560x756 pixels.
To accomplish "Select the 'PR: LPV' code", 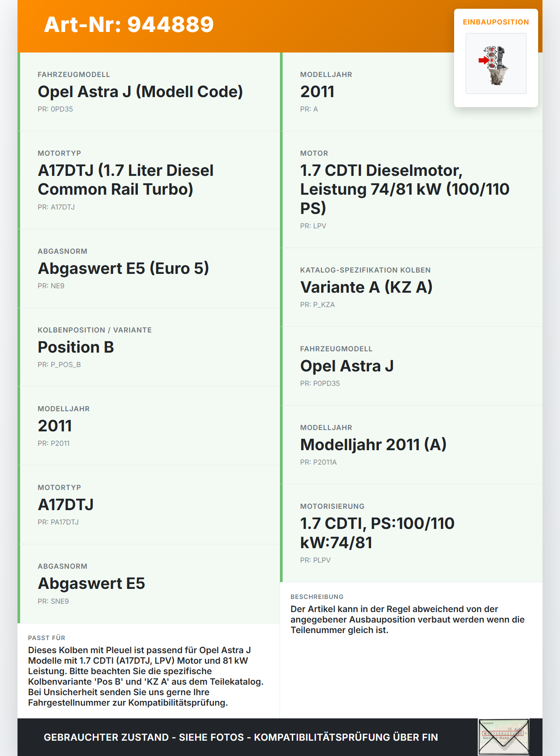I will coord(313,226).
